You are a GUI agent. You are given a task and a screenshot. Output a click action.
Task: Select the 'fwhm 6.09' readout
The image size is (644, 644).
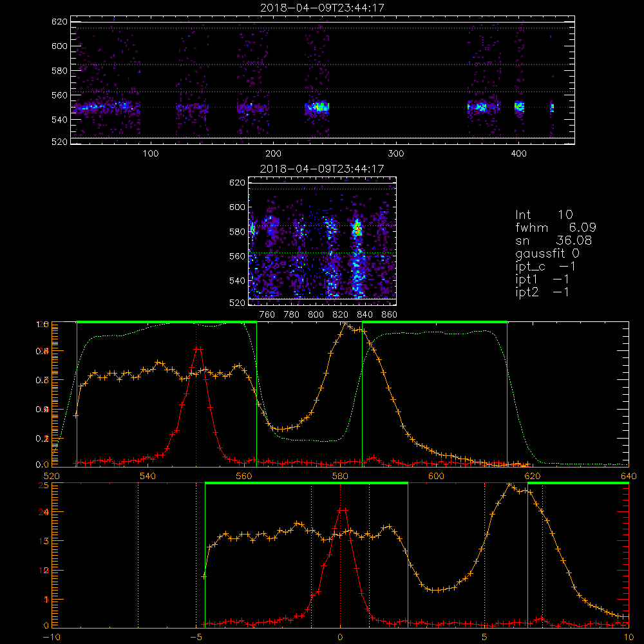point(556,227)
